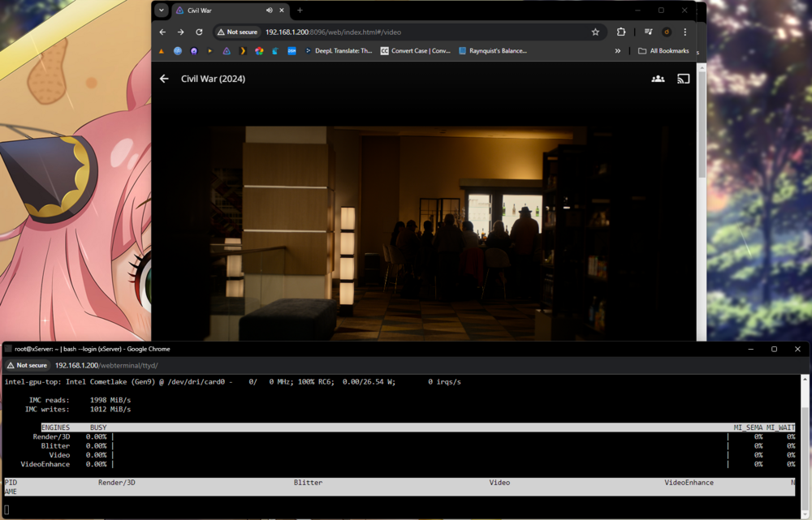Image resolution: width=812 pixels, height=520 pixels.
Task: Click Not secure chip in terminal window
Action: click(28, 365)
